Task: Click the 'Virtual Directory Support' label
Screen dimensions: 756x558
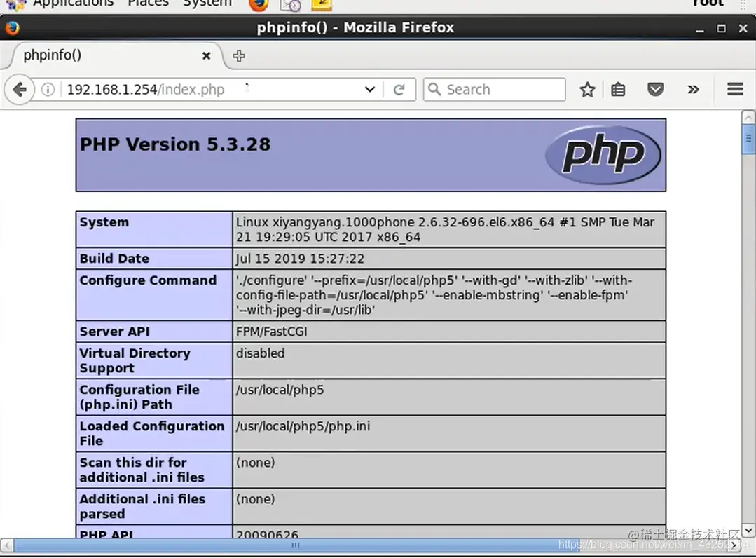Action: pyautogui.click(x=135, y=360)
